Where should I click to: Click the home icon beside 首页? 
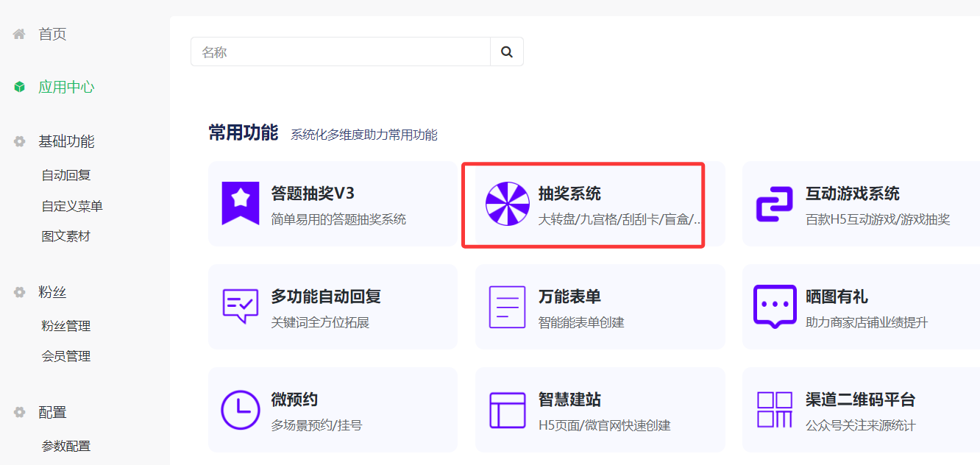(x=18, y=32)
